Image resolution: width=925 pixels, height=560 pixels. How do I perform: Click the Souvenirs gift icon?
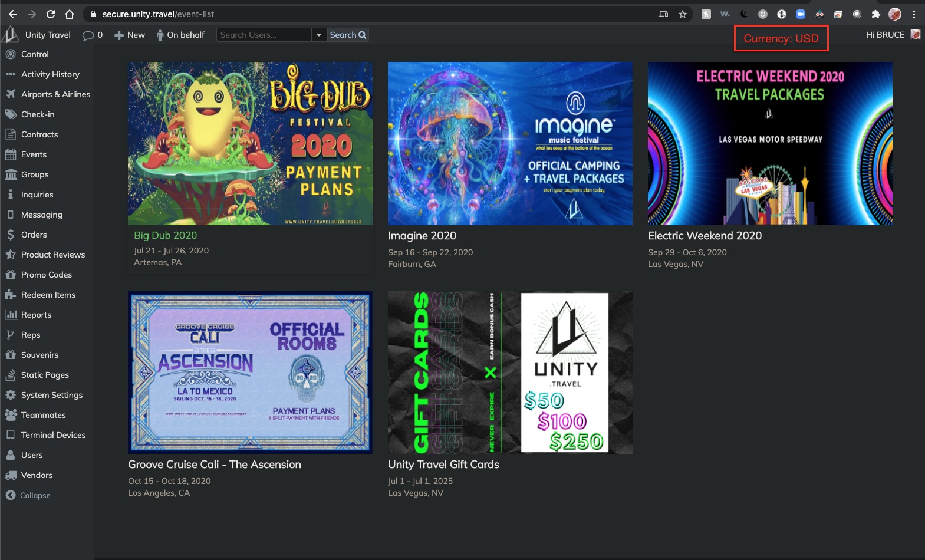pyautogui.click(x=11, y=355)
